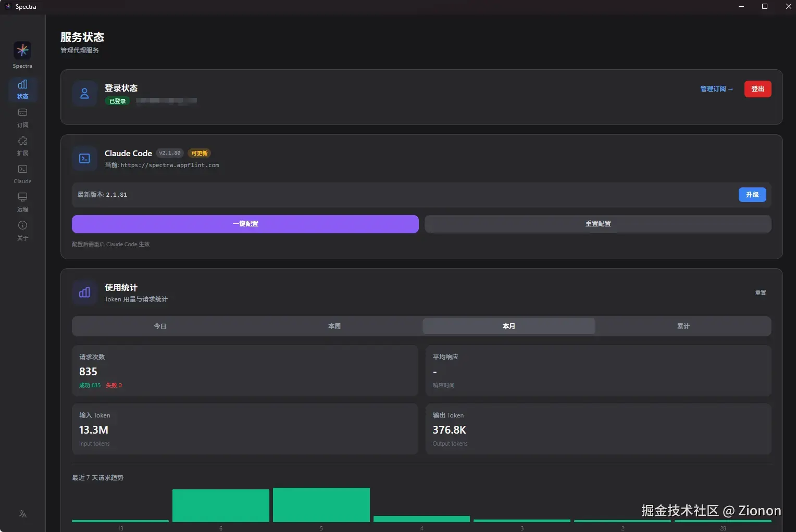Select the 本月 tab
This screenshot has width=796, height=532.
pyautogui.click(x=509, y=326)
